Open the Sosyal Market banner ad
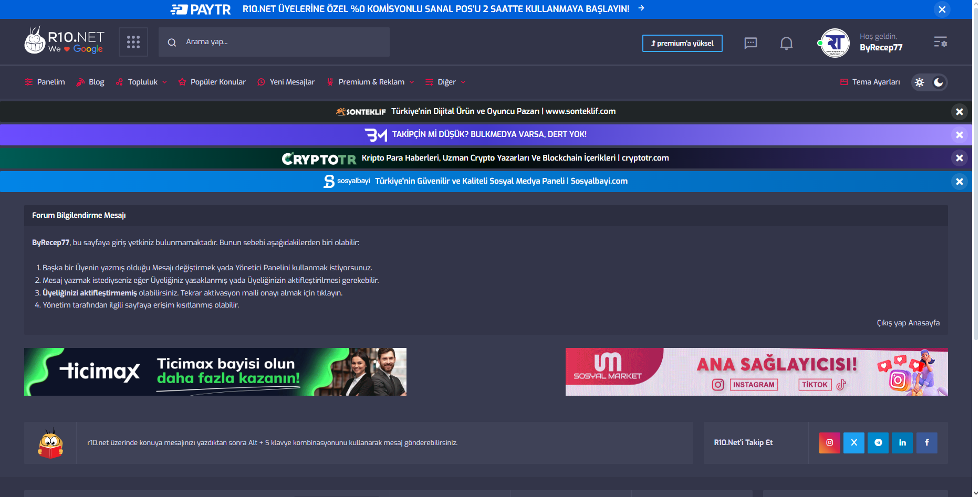This screenshot has width=980, height=497. coord(757,372)
